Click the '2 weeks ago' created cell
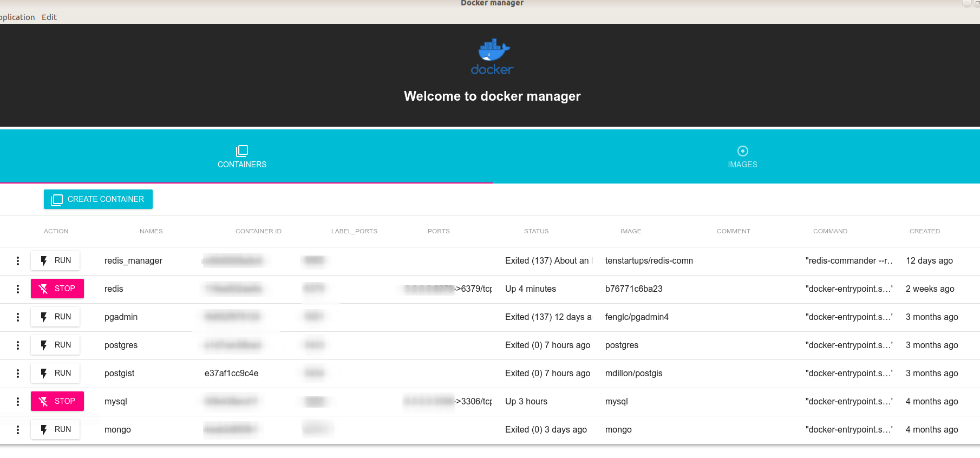 (930, 289)
